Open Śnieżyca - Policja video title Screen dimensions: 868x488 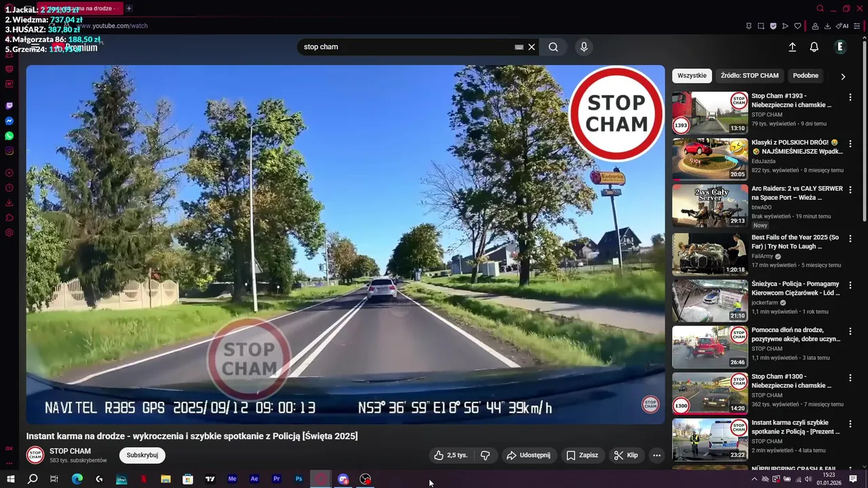tap(795, 288)
